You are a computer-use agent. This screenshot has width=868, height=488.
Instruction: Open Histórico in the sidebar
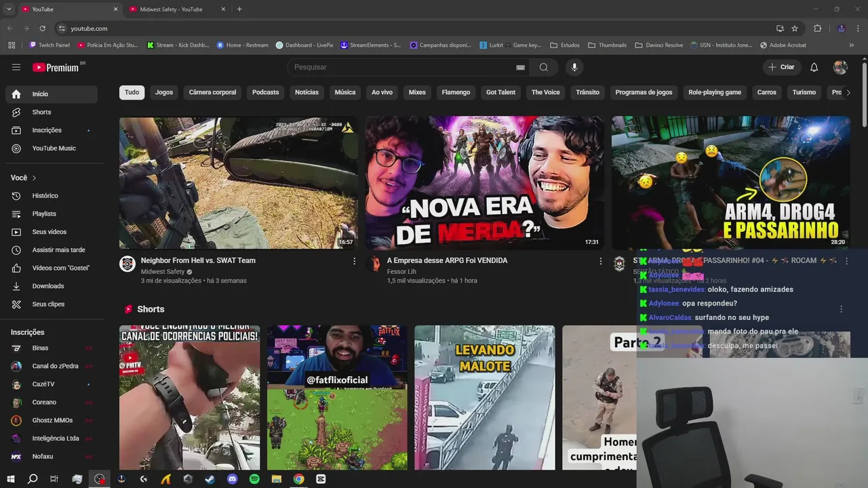pyautogui.click(x=52, y=196)
